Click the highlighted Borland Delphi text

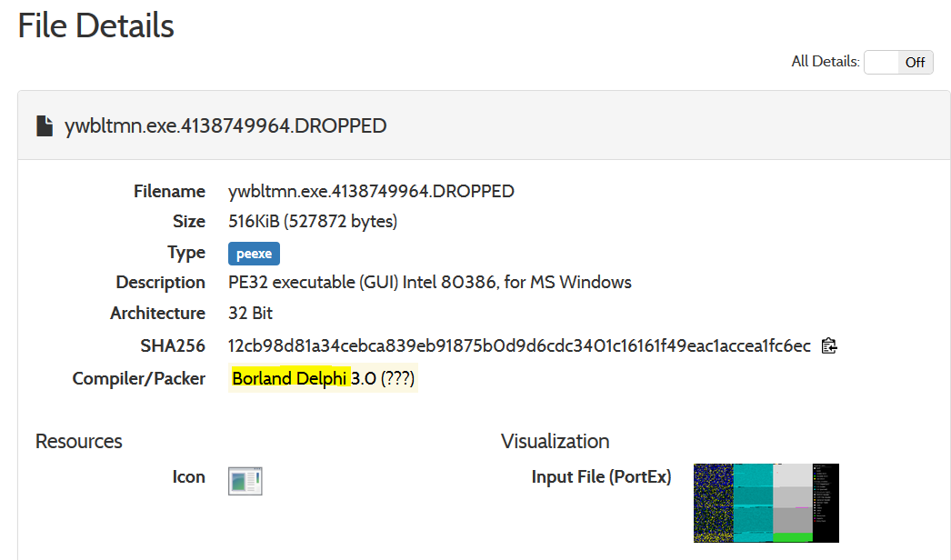tap(290, 378)
